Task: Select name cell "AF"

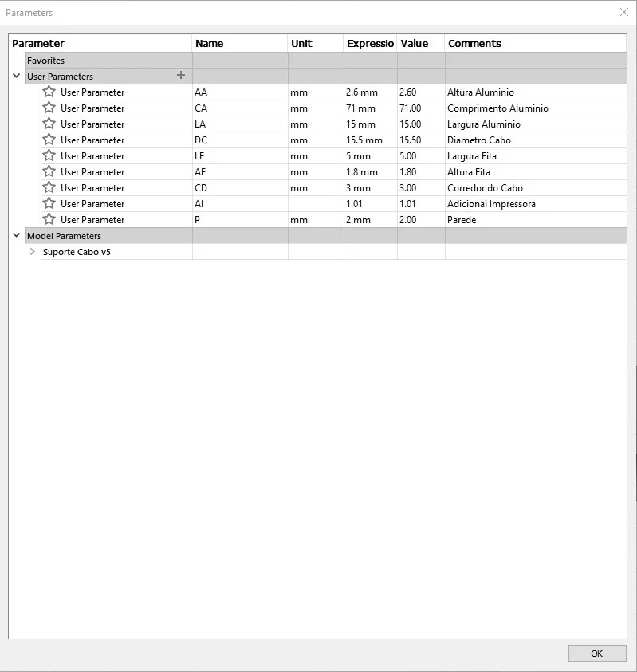Action: (240, 172)
